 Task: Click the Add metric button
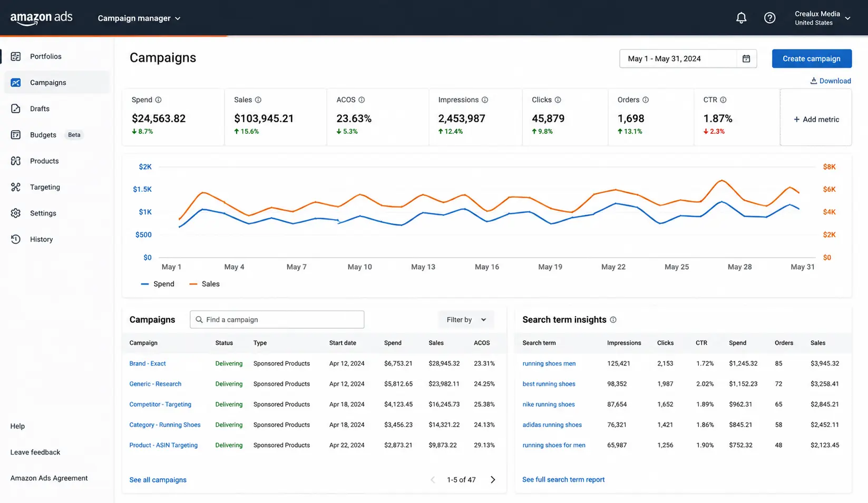[x=816, y=120]
